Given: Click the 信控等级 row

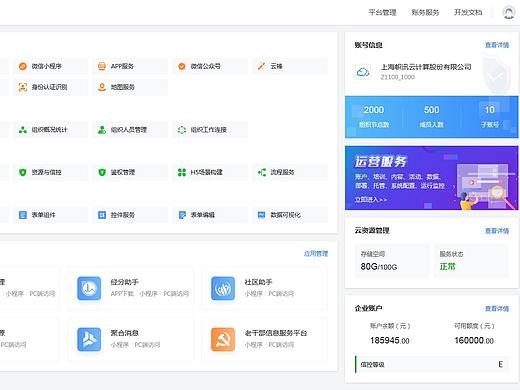Looking at the screenshot, I should click(x=432, y=364).
